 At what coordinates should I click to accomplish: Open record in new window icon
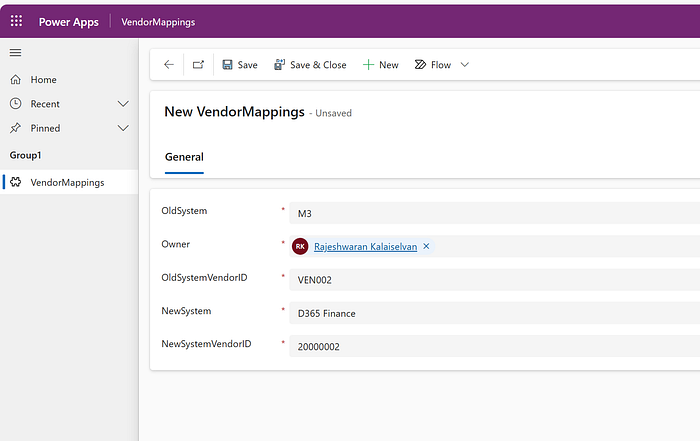point(198,65)
